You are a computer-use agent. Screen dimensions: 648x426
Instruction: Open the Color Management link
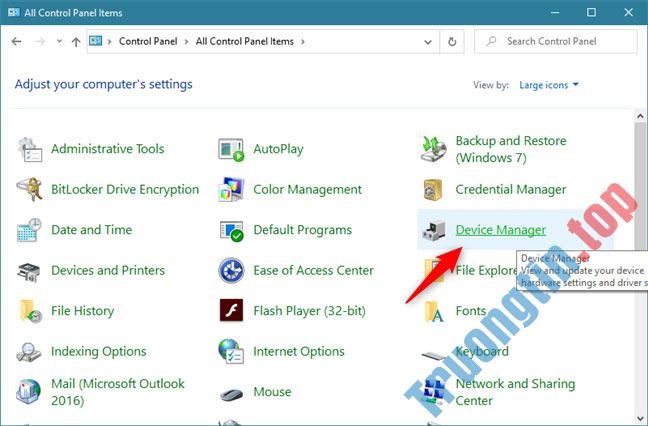307,189
